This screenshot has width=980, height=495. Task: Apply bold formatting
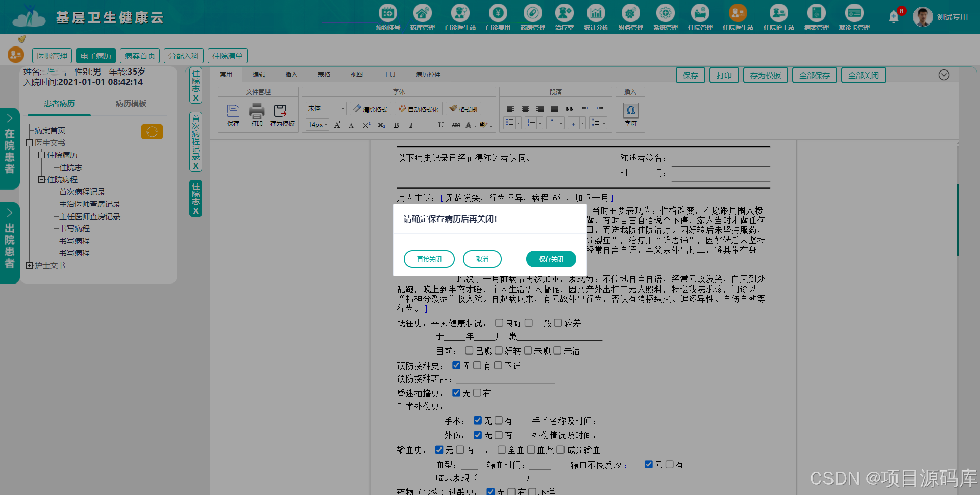tap(396, 125)
